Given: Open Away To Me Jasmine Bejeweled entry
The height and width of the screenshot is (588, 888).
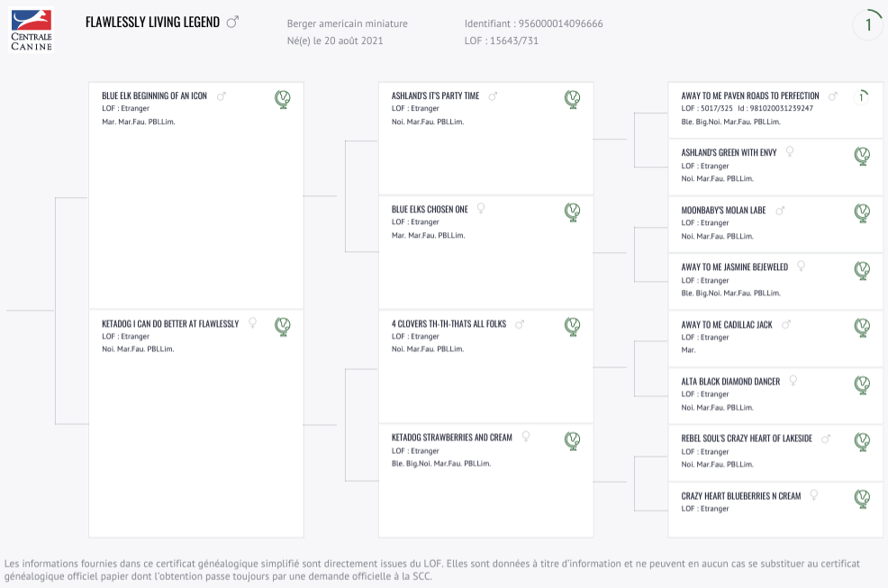Looking at the screenshot, I should click(x=735, y=267).
